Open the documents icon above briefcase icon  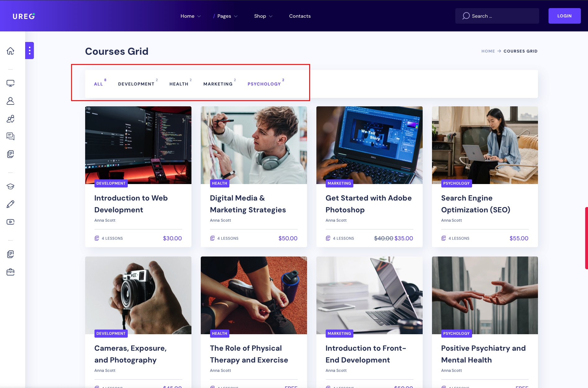[x=11, y=254]
